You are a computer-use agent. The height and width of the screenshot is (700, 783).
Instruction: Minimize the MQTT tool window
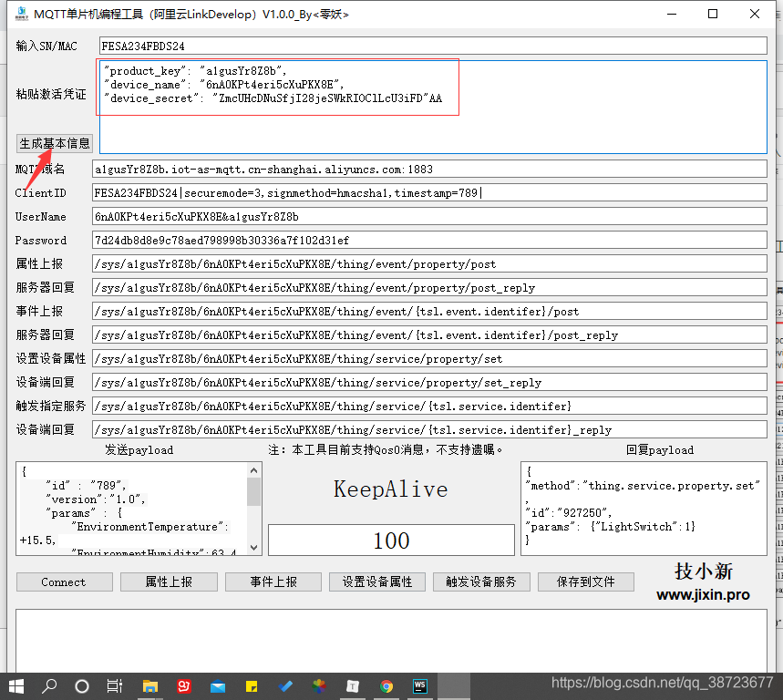pyautogui.click(x=672, y=14)
